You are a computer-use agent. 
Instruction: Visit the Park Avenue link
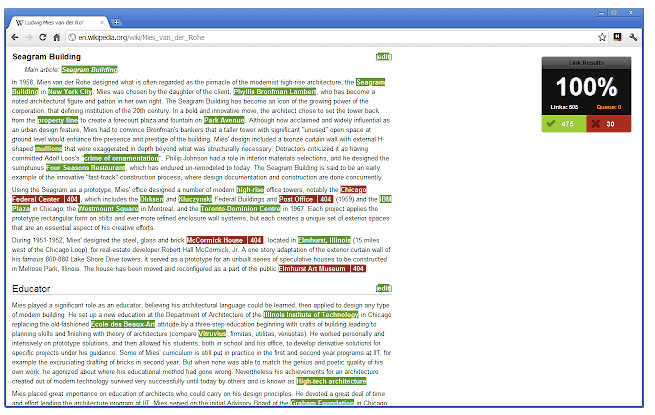[x=224, y=120]
